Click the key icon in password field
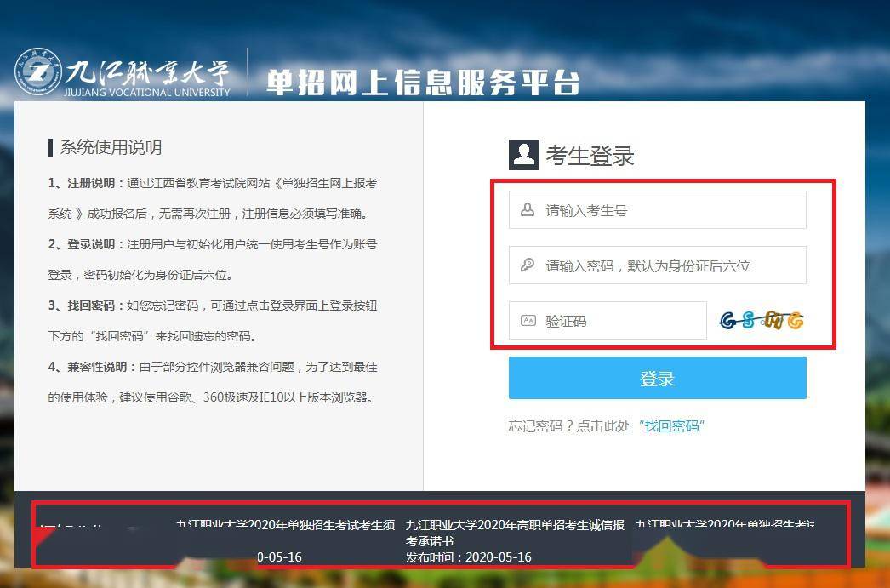Image resolution: width=890 pixels, height=588 pixels. pyautogui.click(x=528, y=265)
